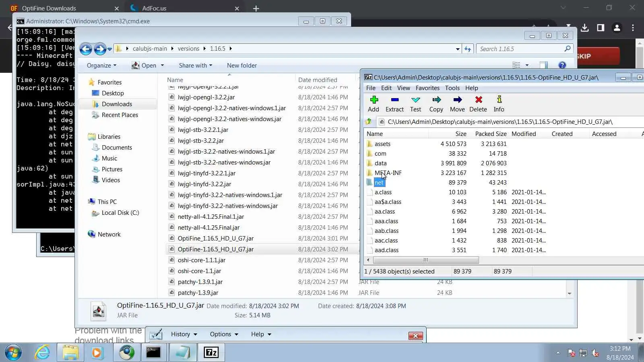Change the view in Explorer toolbar
This screenshot has height=362, width=644.
516,65
